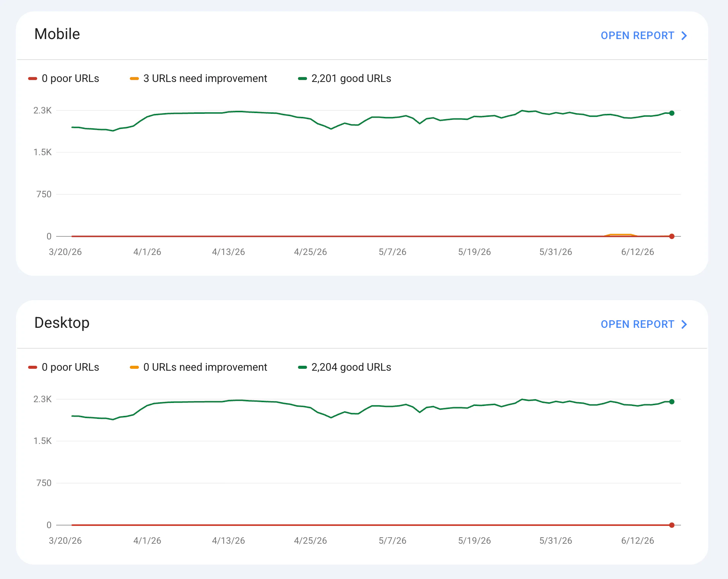Click 4/1/26 date on Desktop chart axis
This screenshot has height=579, width=728.
click(x=147, y=541)
